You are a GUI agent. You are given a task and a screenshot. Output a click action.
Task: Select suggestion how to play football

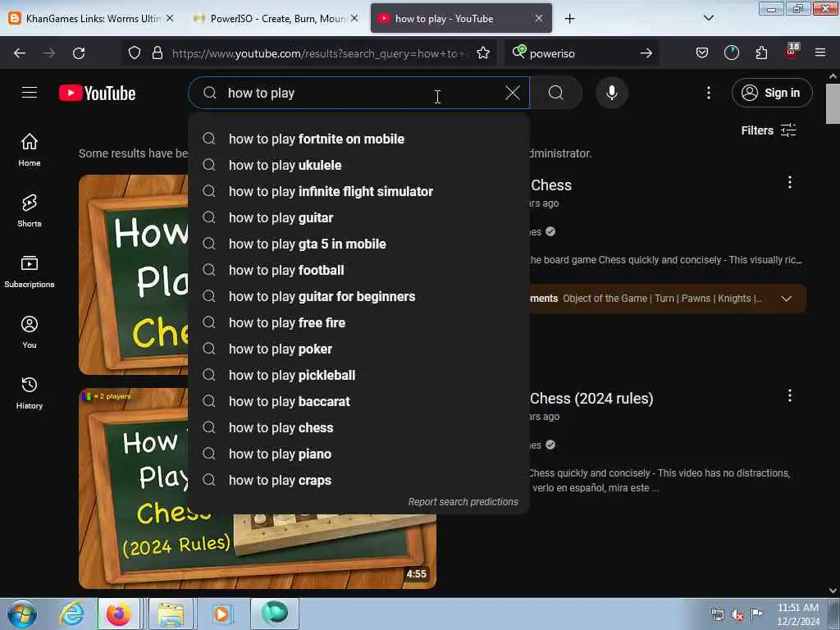click(x=359, y=270)
